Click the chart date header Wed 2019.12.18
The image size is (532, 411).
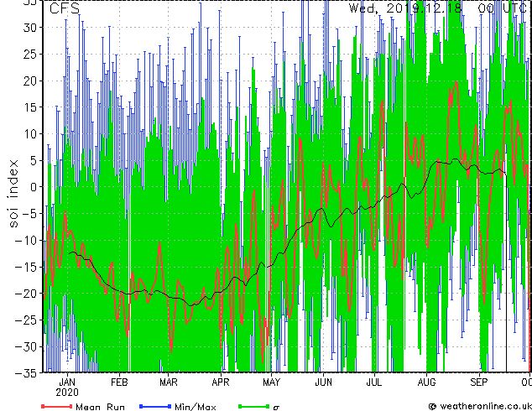(405, 8)
